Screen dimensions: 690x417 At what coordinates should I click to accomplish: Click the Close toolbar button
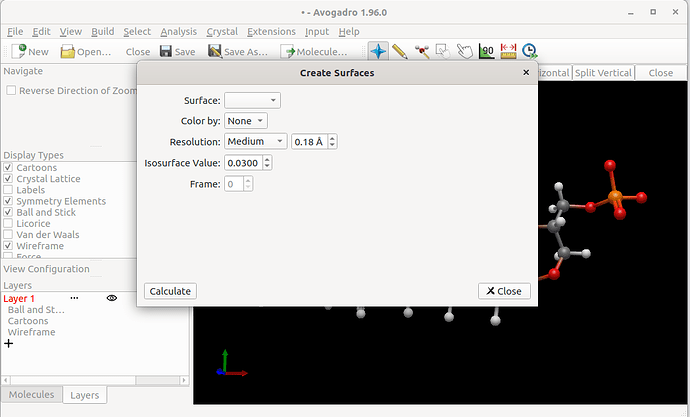point(138,51)
